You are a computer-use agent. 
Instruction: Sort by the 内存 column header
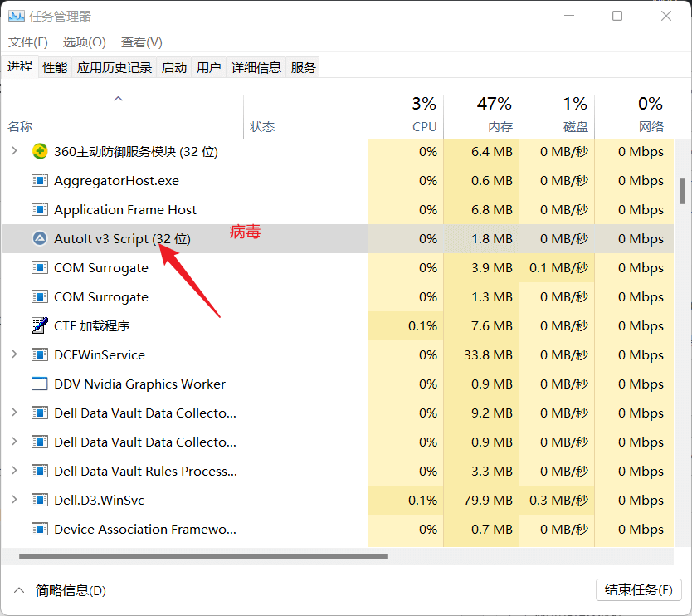coord(481,116)
